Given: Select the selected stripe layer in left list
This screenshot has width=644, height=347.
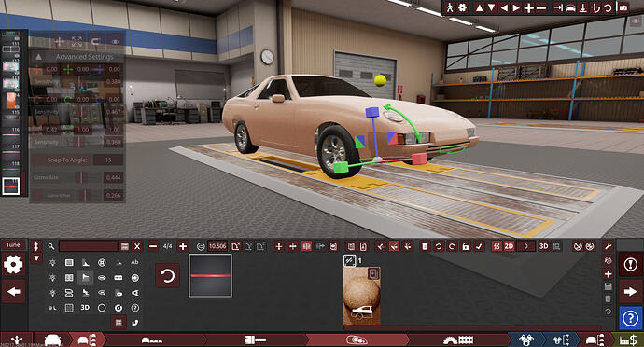Looking at the screenshot, I should click(10, 187).
